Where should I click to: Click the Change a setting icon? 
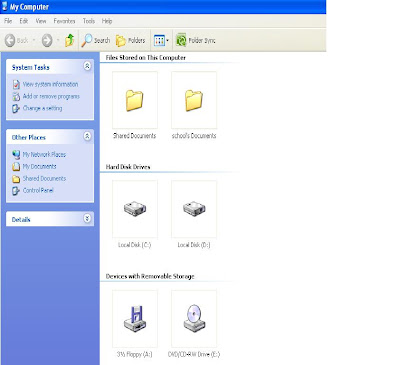pos(16,109)
